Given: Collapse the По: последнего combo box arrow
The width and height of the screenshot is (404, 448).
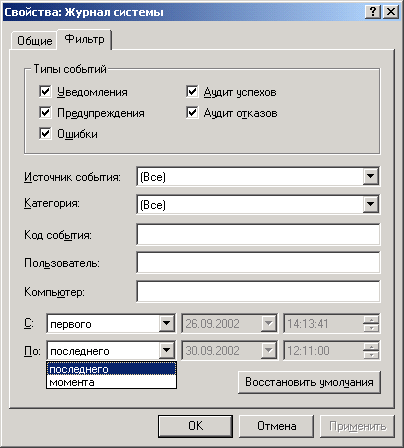Looking at the screenshot, I should point(166,350).
